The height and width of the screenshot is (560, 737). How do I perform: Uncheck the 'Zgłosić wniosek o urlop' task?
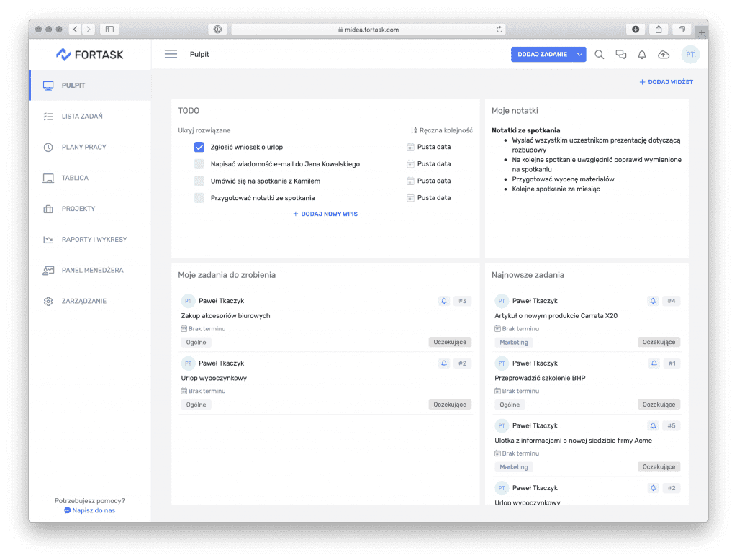coord(199,147)
